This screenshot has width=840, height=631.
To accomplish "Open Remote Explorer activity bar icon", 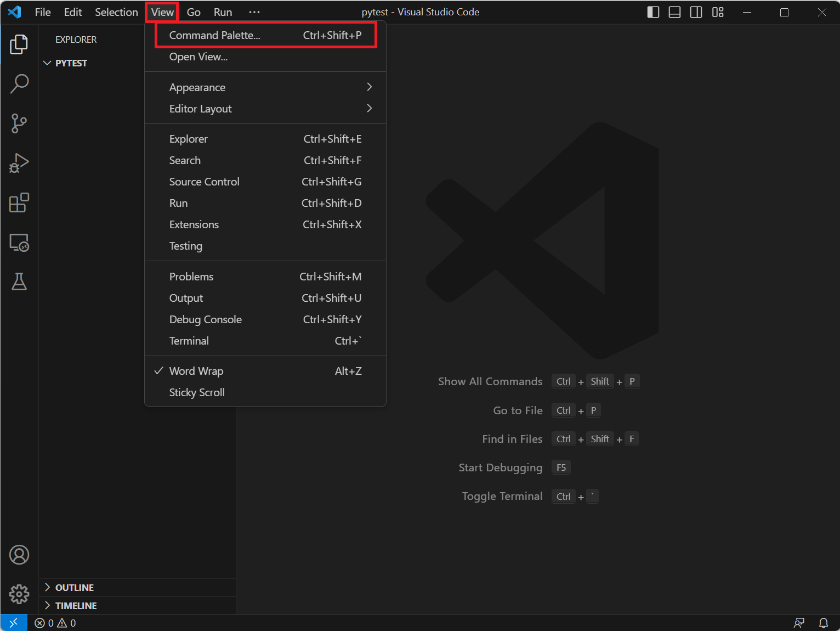I will (19, 243).
